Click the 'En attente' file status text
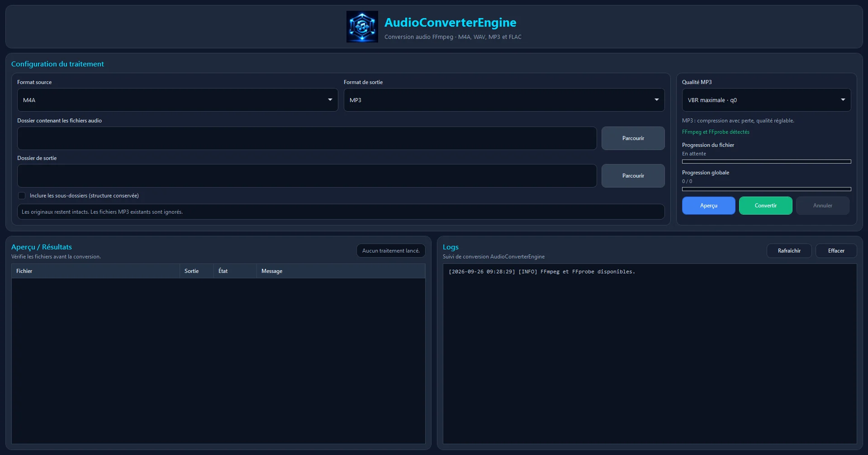868x455 pixels. (694, 154)
